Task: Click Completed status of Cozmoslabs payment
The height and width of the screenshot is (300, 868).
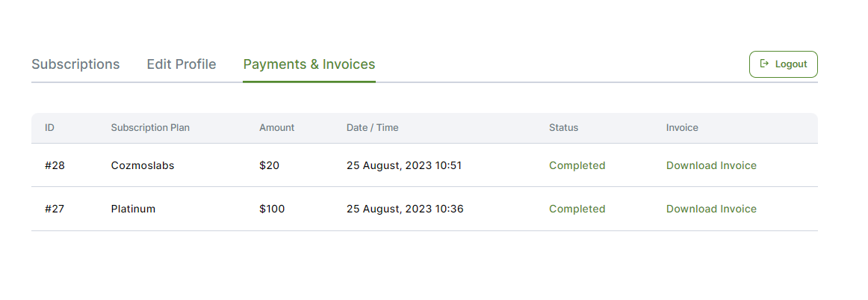Action: pos(577,165)
